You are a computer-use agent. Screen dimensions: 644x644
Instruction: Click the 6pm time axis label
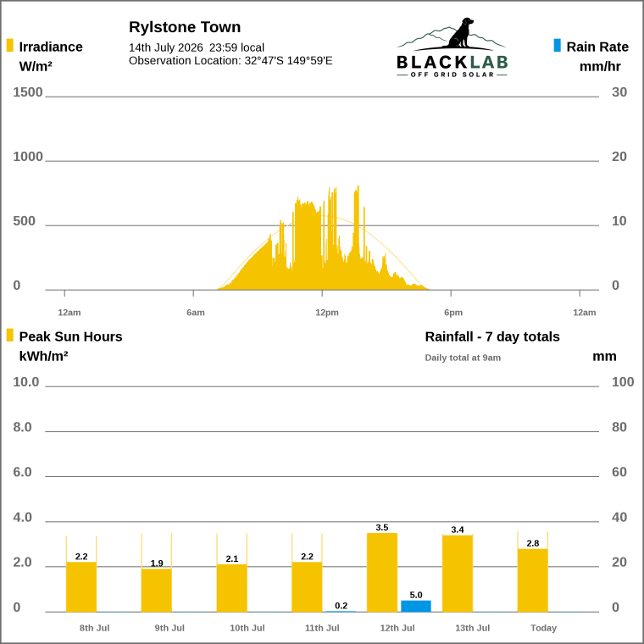(x=453, y=312)
